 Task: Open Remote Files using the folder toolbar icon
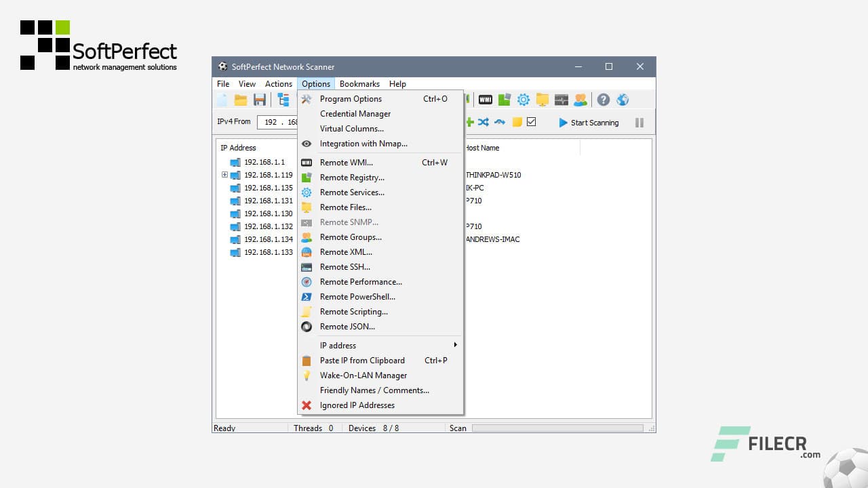point(542,100)
